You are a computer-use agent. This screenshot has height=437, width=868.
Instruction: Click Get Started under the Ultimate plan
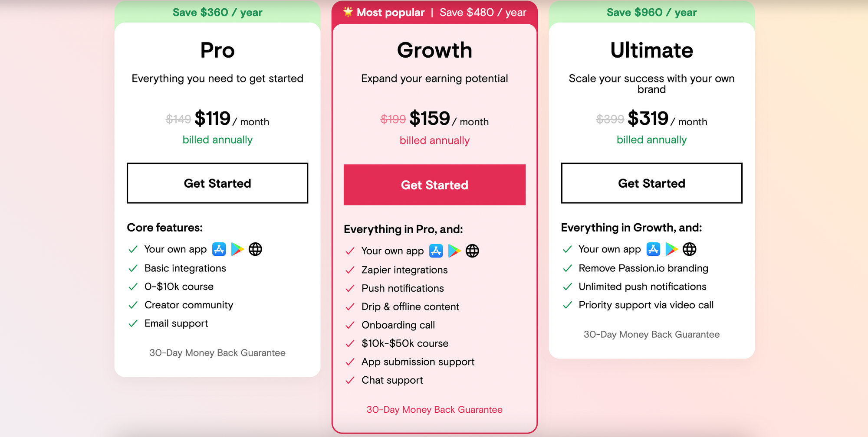(651, 183)
